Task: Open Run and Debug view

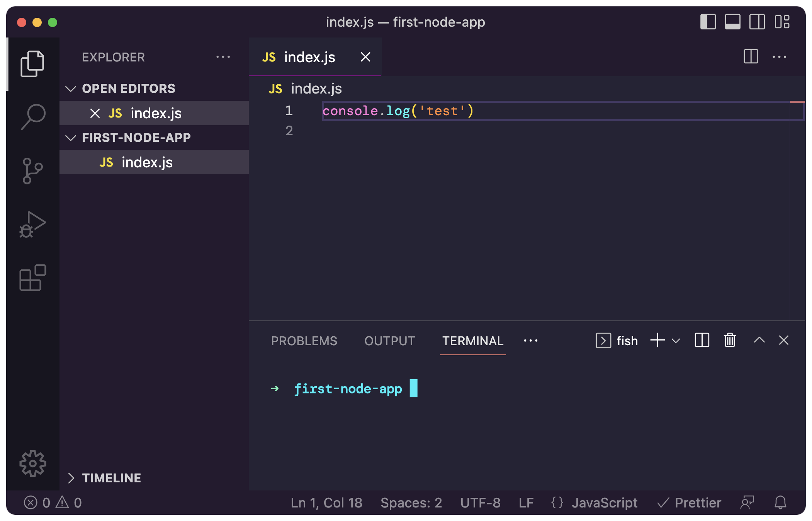Action: point(33,224)
